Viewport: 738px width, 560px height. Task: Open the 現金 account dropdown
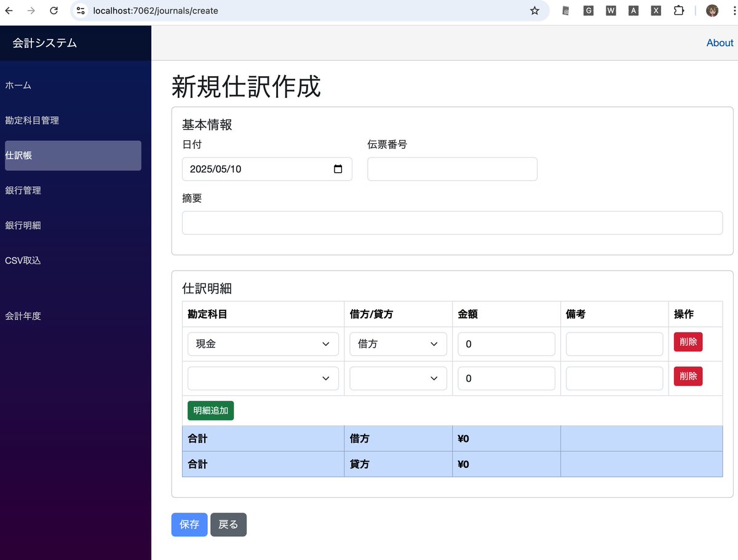click(x=263, y=344)
